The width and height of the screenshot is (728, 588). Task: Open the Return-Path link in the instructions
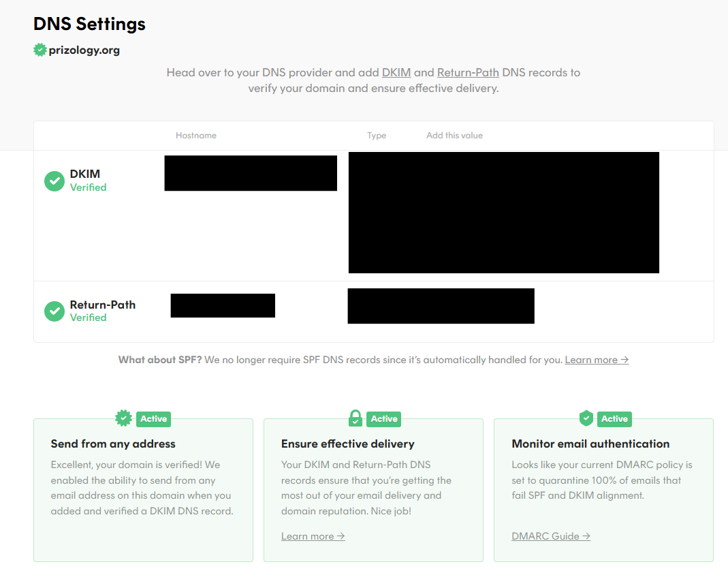tap(468, 72)
